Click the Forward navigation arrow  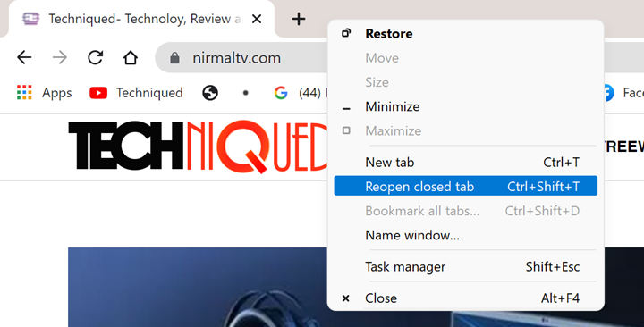pos(60,57)
